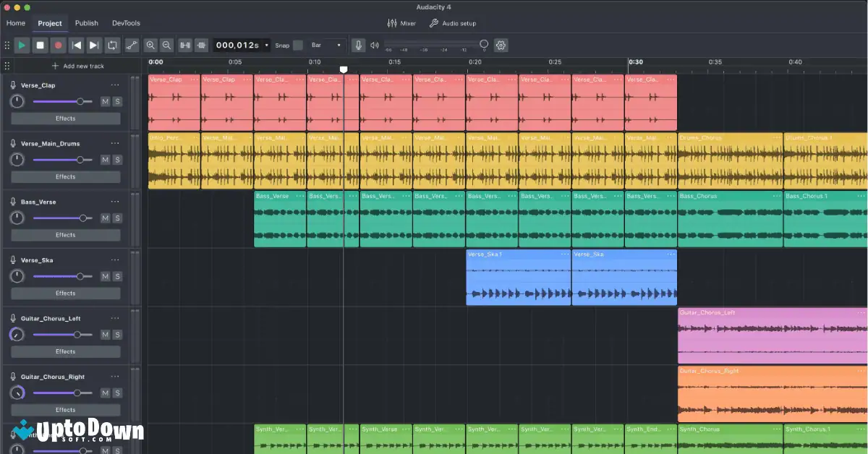Open the Verse_Ska track options menu (three dots)
Screen dimensions: 868x454
pos(114,260)
